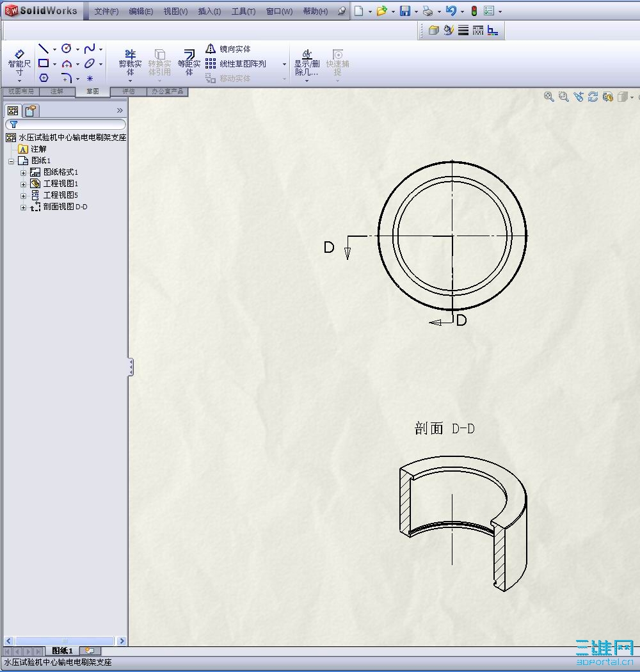Click Display/Delete Relations (显示/删除几...) tool
Image resolution: width=640 pixels, height=672 pixels.
point(307,63)
